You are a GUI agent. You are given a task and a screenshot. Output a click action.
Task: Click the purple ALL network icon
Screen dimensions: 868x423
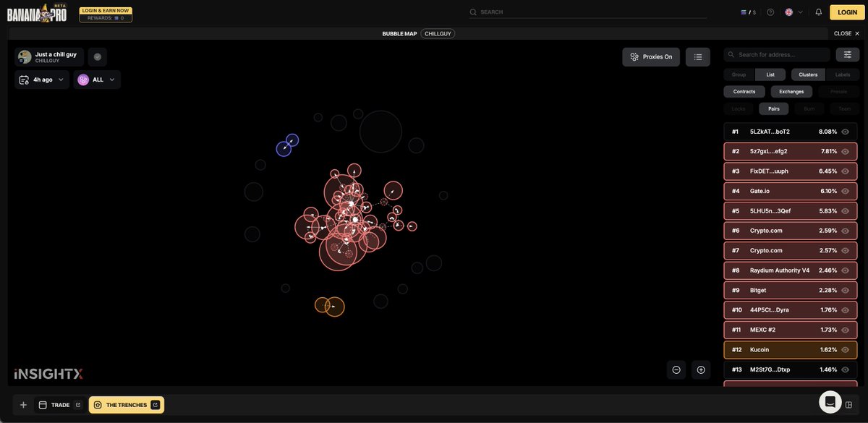(83, 80)
